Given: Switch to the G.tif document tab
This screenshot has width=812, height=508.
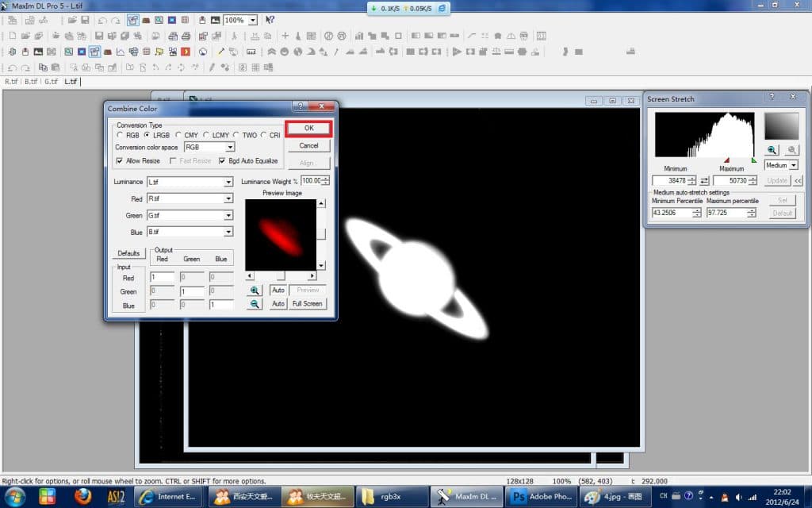Looking at the screenshot, I should click(51, 82).
